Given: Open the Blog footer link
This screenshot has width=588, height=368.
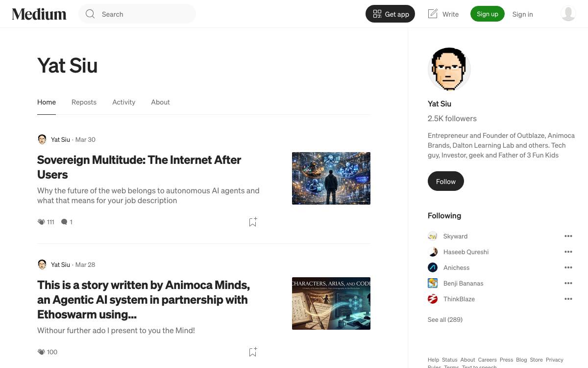Looking at the screenshot, I should (521, 360).
